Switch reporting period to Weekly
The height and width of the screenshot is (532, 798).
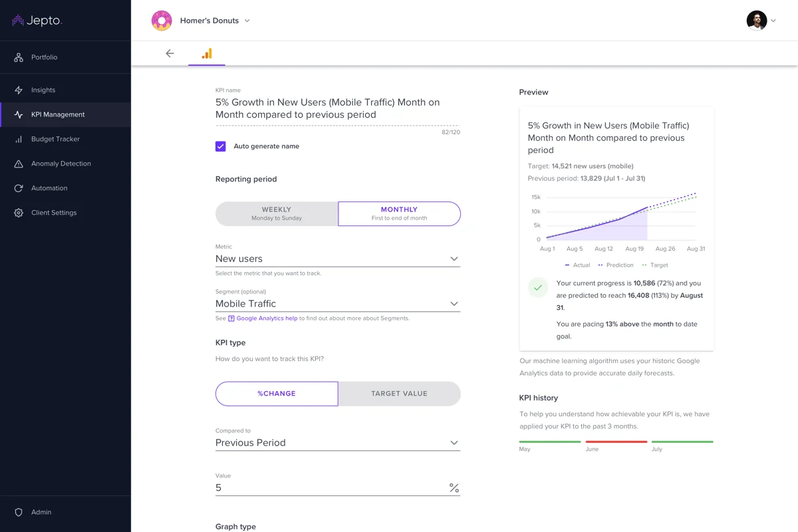click(277, 213)
